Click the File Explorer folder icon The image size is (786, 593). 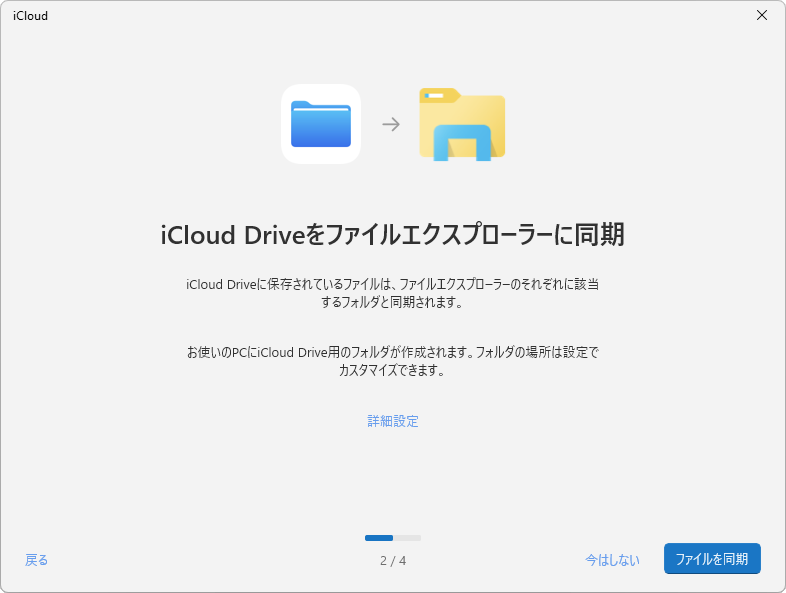[462, 124]
